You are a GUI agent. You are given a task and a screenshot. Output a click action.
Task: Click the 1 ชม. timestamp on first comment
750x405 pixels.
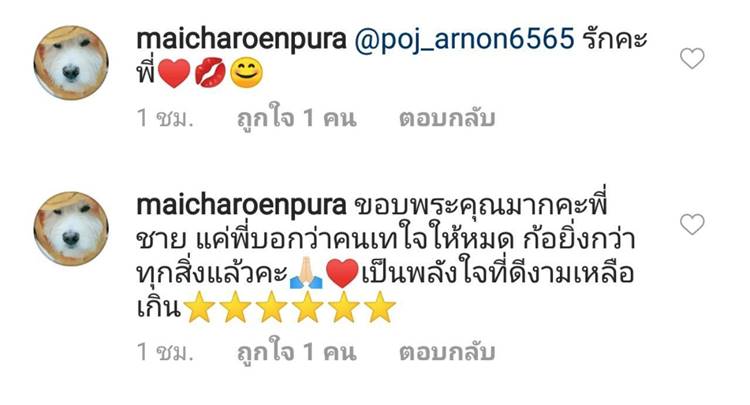pyautogui.click(x=165, y=118)
